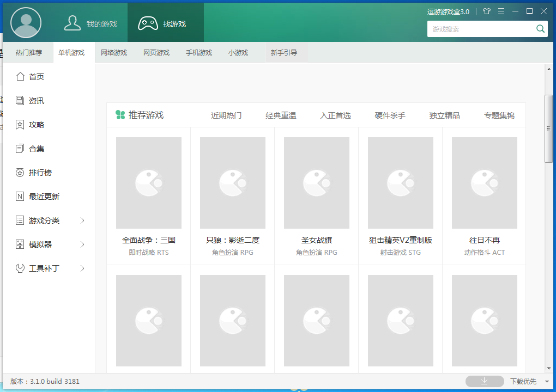Click the version 3.1.0 build text
Screen dimensions: 556x392
tap(45, 381)
